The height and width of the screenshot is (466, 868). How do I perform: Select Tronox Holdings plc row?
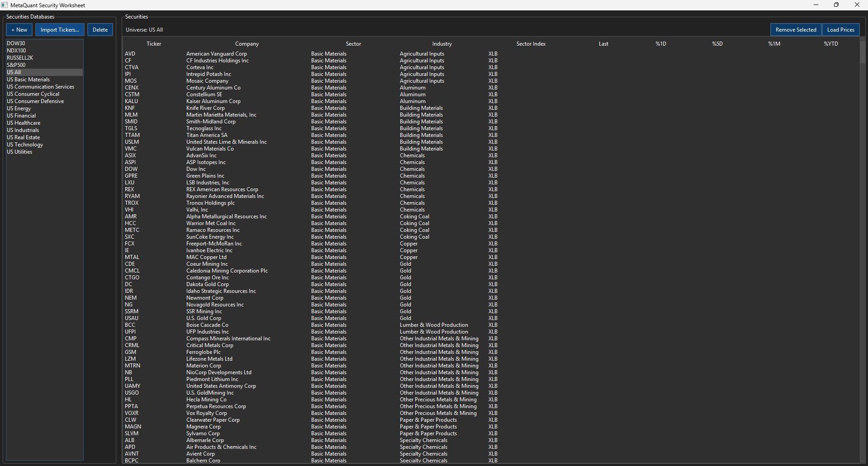pyautogui.click(x=491, y=203)
